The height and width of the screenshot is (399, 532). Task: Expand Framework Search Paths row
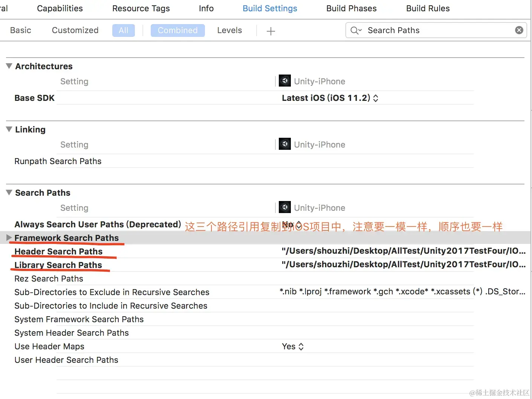[x=9, y=238]
